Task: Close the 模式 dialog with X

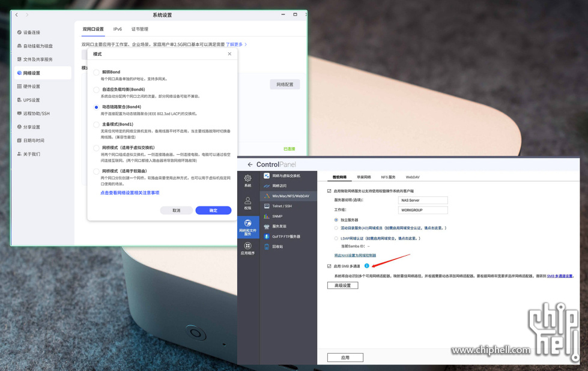Action: [229, 54]
